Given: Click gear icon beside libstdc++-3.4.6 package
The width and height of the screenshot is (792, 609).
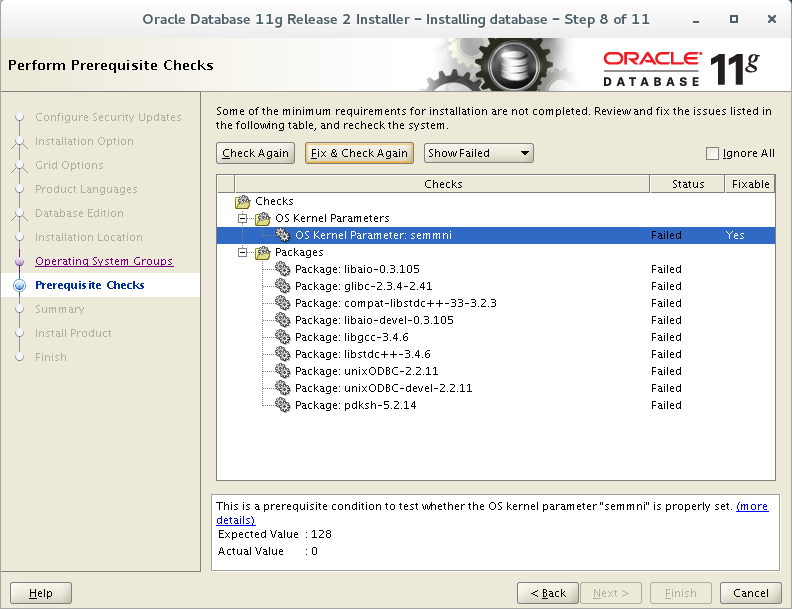Looking at the screenshot, I should [282, 354].
